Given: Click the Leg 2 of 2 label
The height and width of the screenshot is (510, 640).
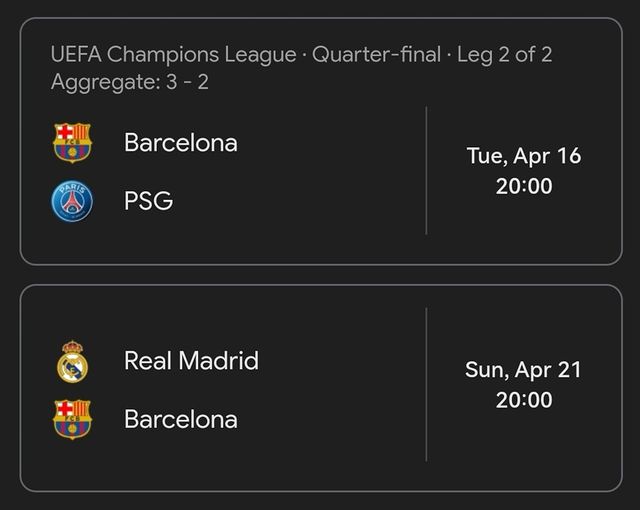Looking at the screenshot, I should [x=504, y=55].
